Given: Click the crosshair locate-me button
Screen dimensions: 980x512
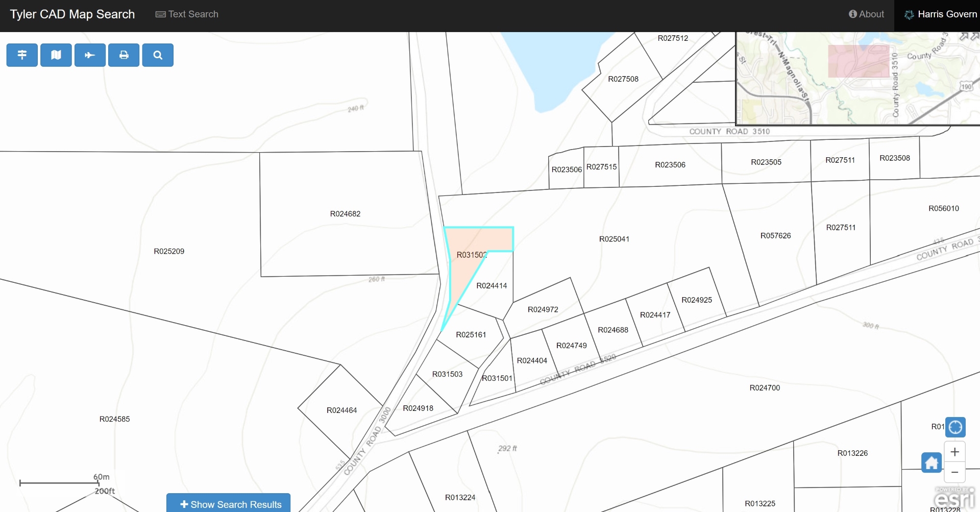Looking at the screenshot, I should (955, 427).
